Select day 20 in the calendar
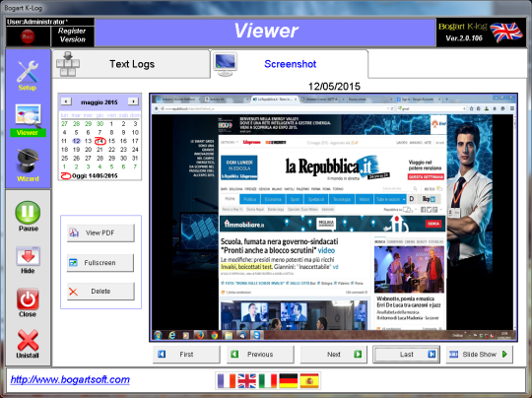Viewport: 532px width, 398px height. point(89,150)
